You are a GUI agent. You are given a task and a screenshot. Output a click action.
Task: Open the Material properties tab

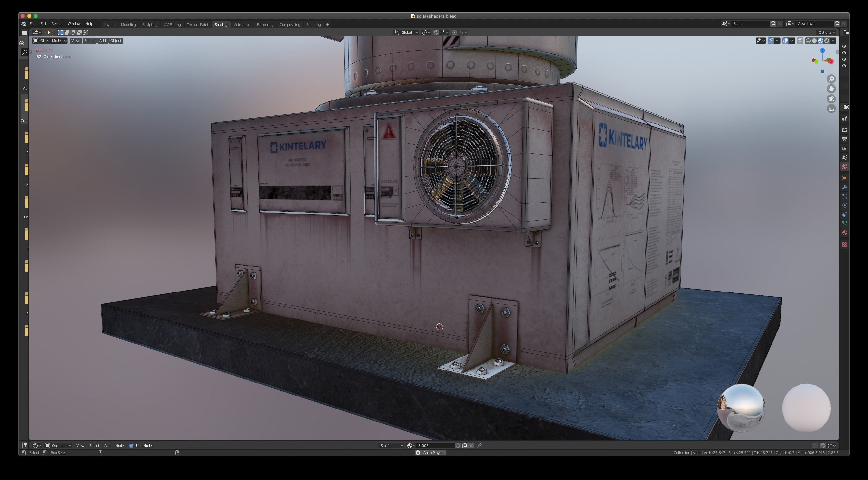pyautogui.click(x=844, y=233)
